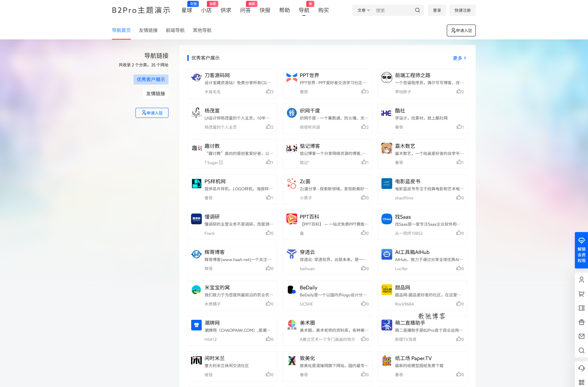Click the B2Pro主题演示 site logo
The height and width of the screenshot is (387, 588).
pyautogui.click(x=141, y=10)
